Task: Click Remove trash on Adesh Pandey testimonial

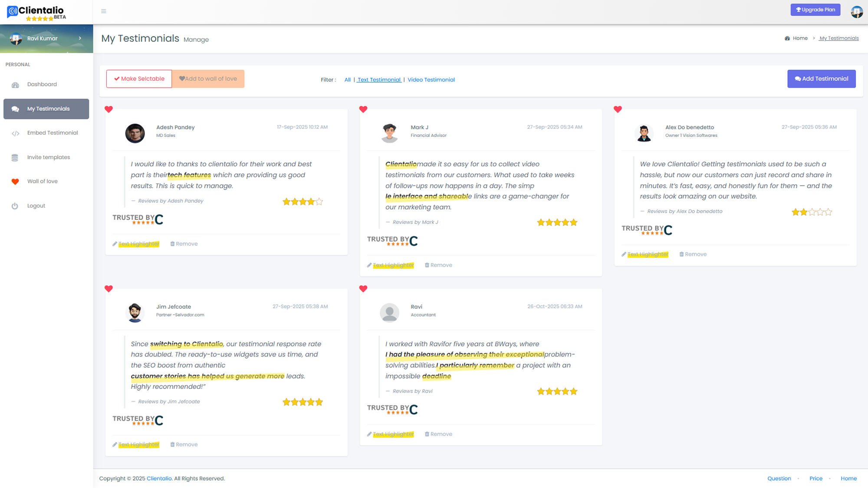Action: click(x=184, y=244)
